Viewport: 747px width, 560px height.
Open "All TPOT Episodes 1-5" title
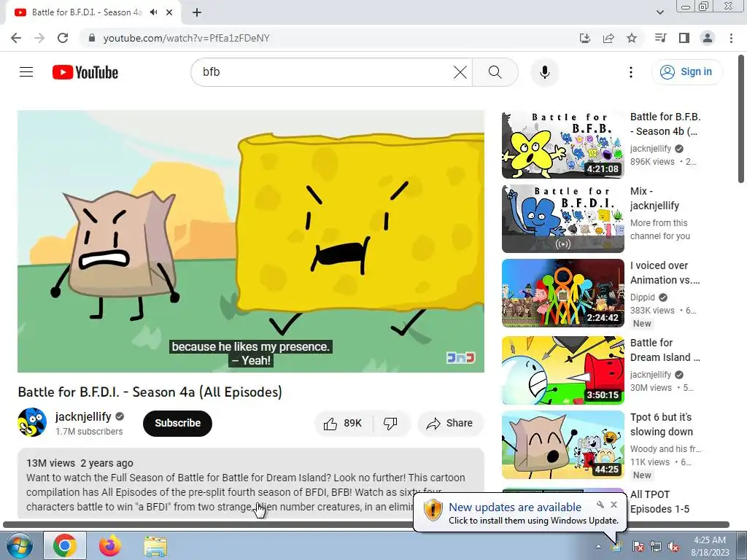pos(659,502)
